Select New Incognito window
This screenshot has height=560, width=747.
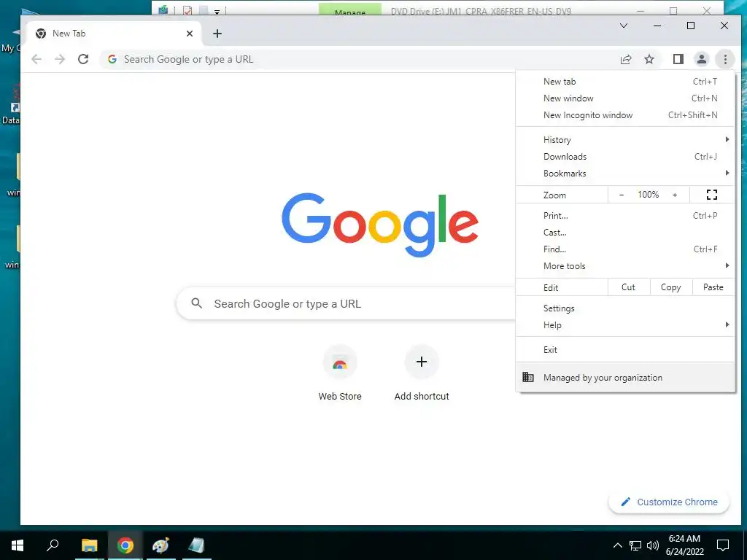pos(625,114)
